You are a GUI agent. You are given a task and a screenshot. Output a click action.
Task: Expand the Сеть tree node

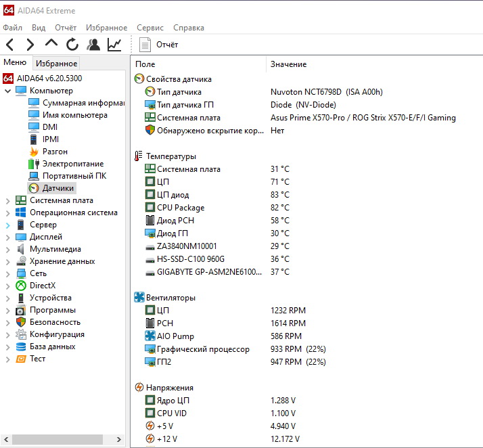point(7,273)
